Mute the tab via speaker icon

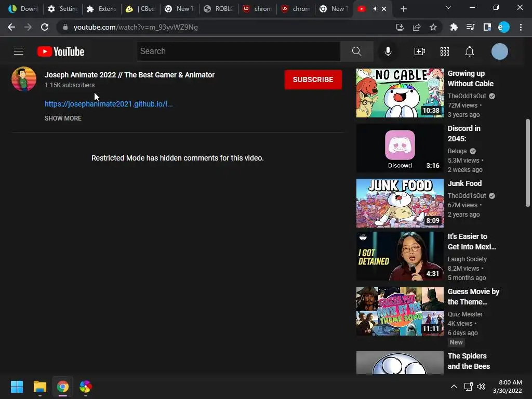click(x=376, y=9)
